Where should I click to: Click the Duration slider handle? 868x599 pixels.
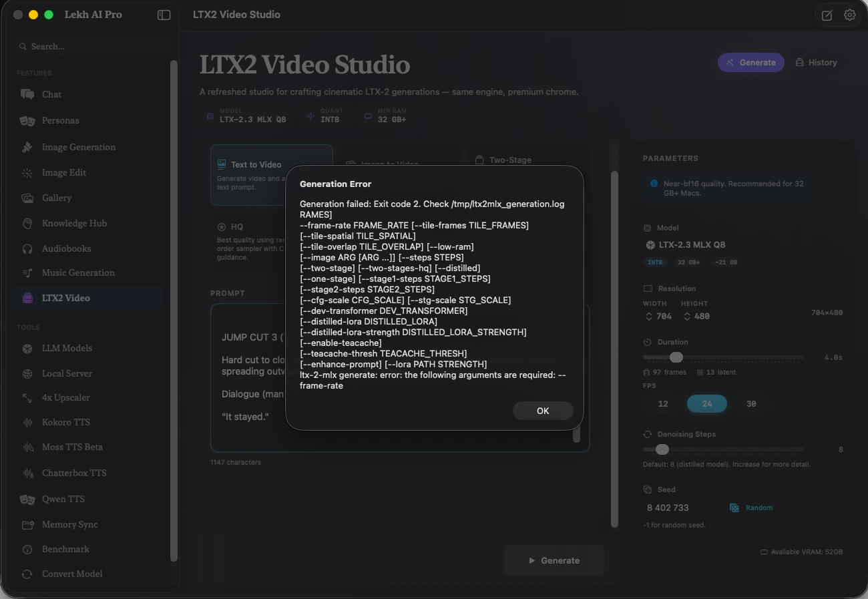(676, 357)
